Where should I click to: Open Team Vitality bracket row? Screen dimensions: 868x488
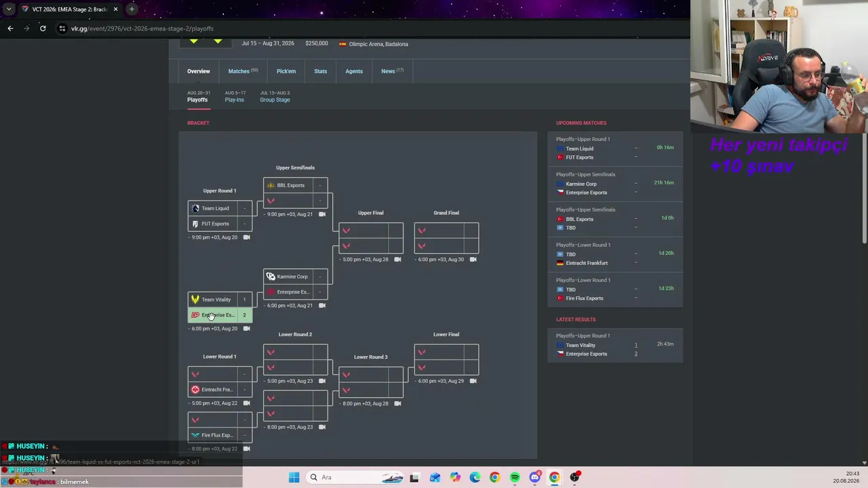pos(220,300)
